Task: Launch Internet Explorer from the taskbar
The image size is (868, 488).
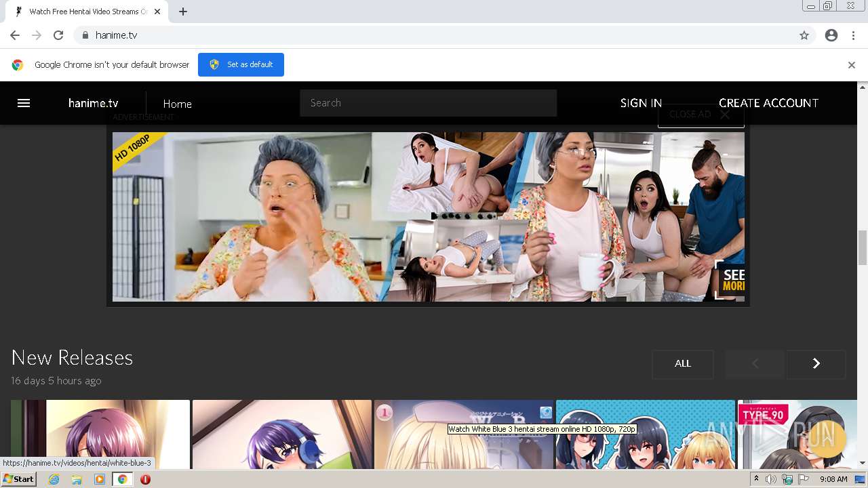Action: click(x=54, y=479)
